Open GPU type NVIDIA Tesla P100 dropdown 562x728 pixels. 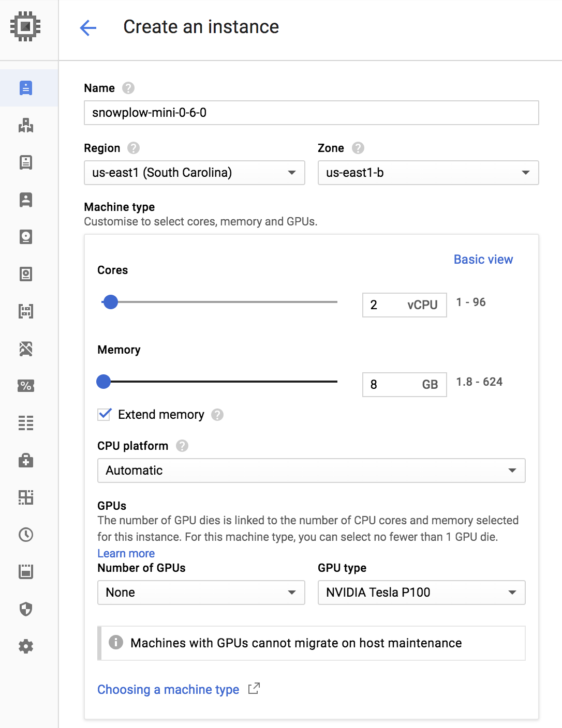(x=421, y=593)
